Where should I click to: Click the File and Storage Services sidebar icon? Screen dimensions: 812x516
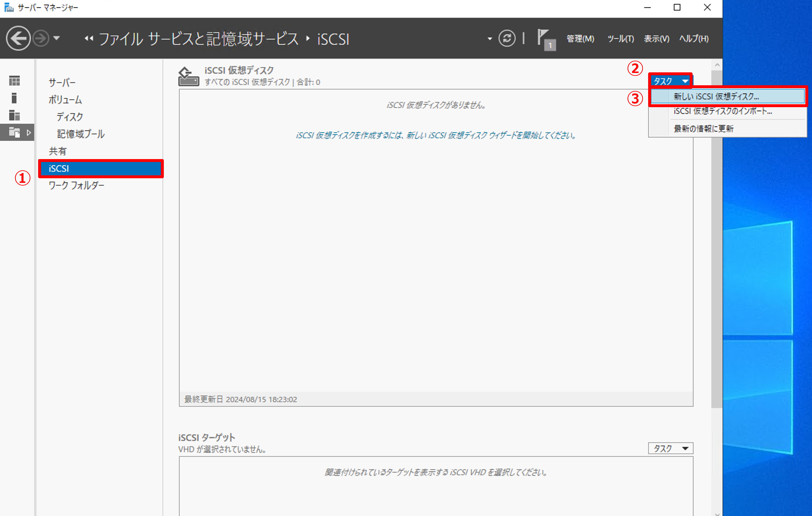[14, 133]
